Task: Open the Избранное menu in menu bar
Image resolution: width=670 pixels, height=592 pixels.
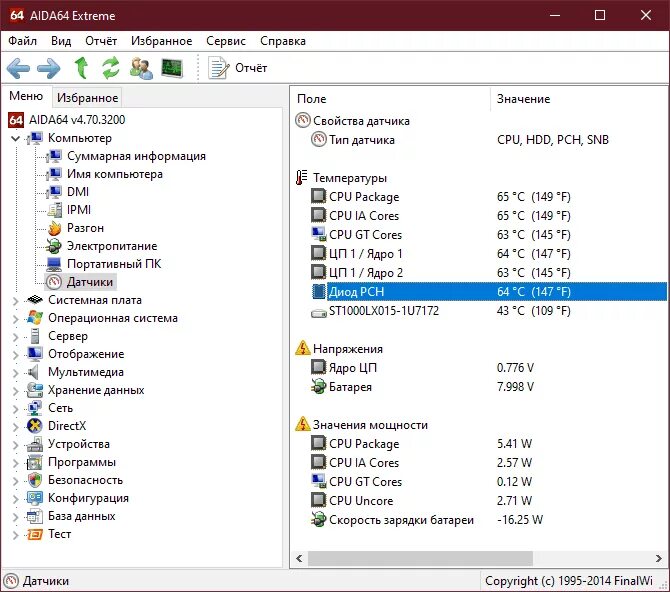Action: pos(162,41)
